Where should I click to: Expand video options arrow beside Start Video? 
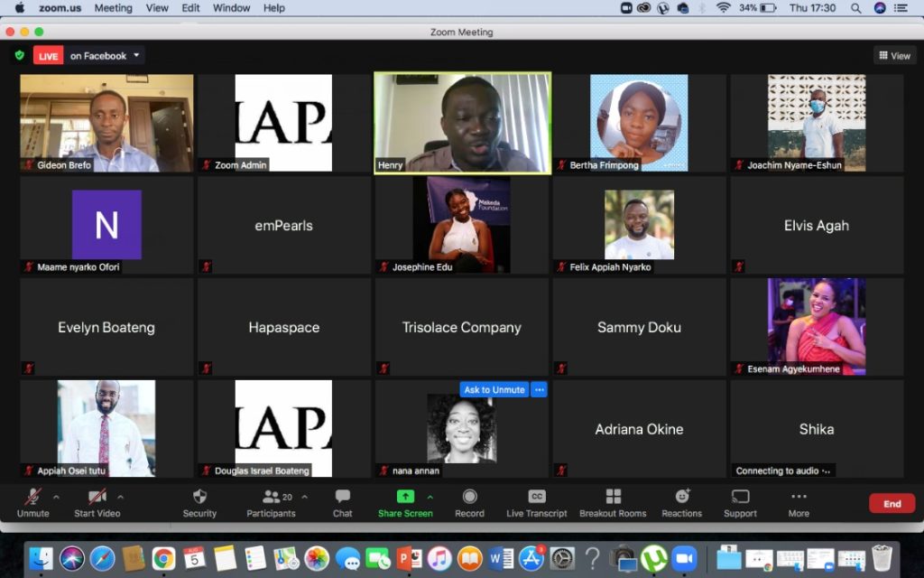[120, 498]
